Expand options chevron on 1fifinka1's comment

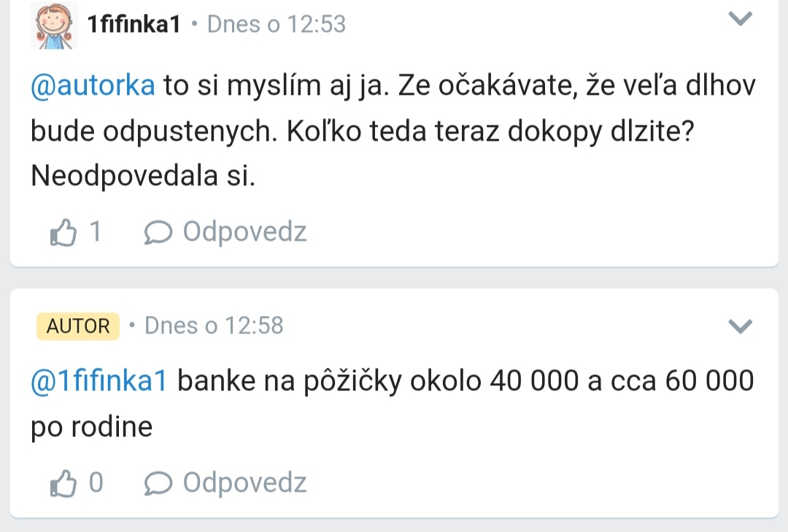coord(741,20)
